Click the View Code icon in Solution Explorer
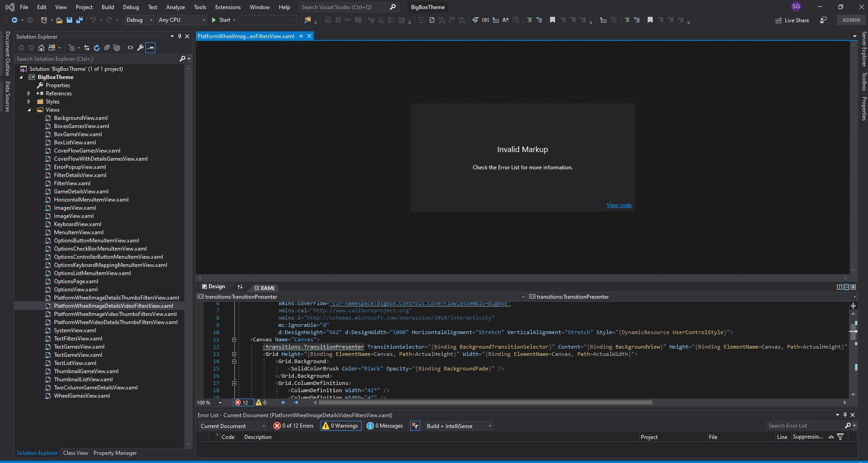The height and width of the screenshot is (463, 868). click(130, 48)
